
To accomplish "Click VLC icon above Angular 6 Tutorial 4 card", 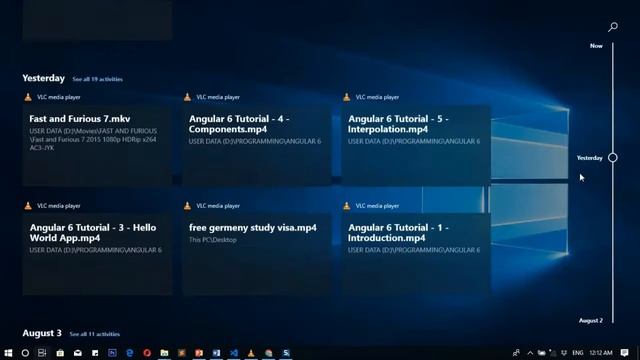I will [187, 97].
